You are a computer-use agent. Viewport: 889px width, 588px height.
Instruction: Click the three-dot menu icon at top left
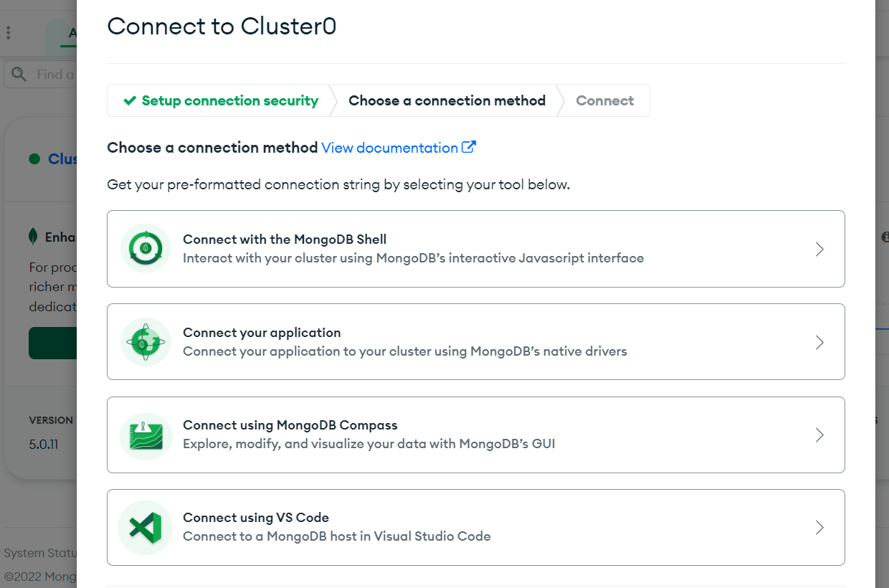(9, 33)
